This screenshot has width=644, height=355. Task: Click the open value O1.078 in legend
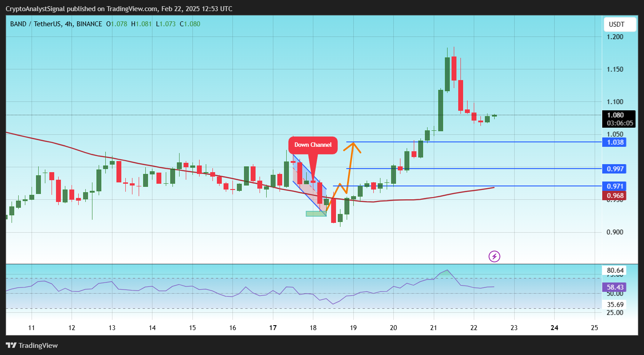pyautogui.click(x=116, y=24)
